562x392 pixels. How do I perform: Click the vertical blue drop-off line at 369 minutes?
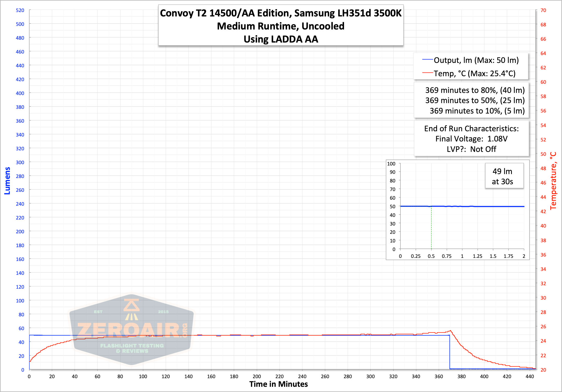coord(449,352)
